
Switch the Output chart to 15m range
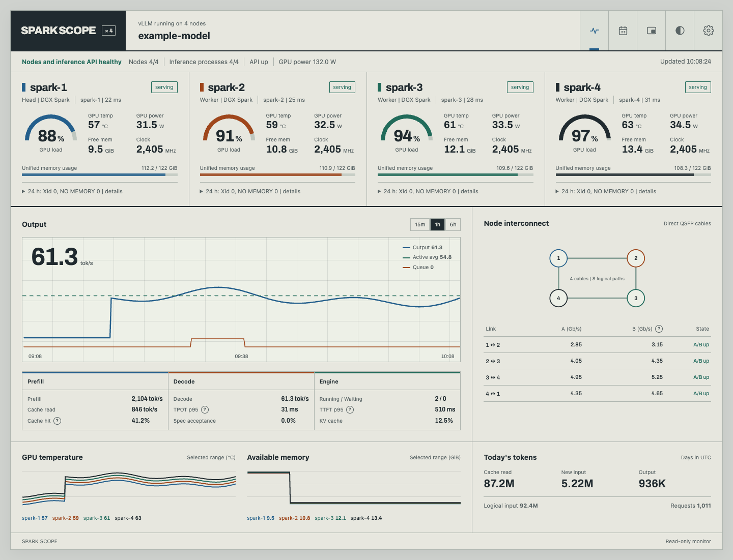tap(420, 224)
